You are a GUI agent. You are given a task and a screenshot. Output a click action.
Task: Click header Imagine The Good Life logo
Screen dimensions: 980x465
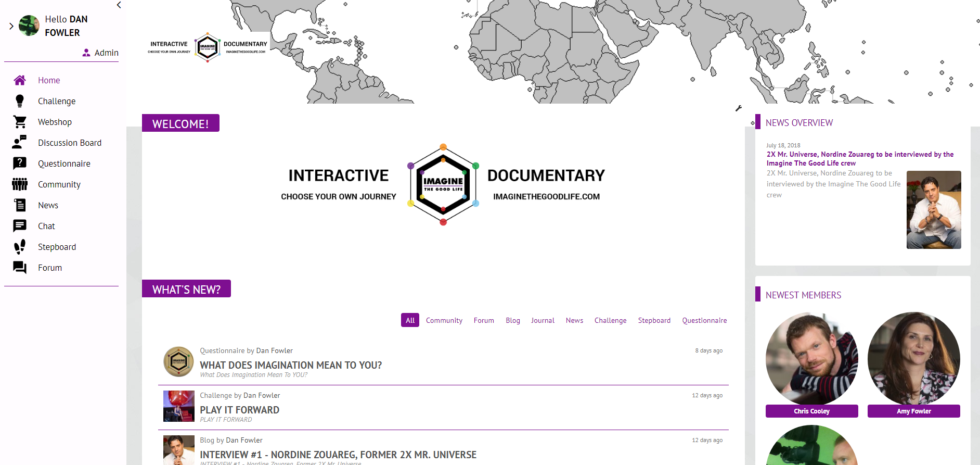tap(208, 47)
